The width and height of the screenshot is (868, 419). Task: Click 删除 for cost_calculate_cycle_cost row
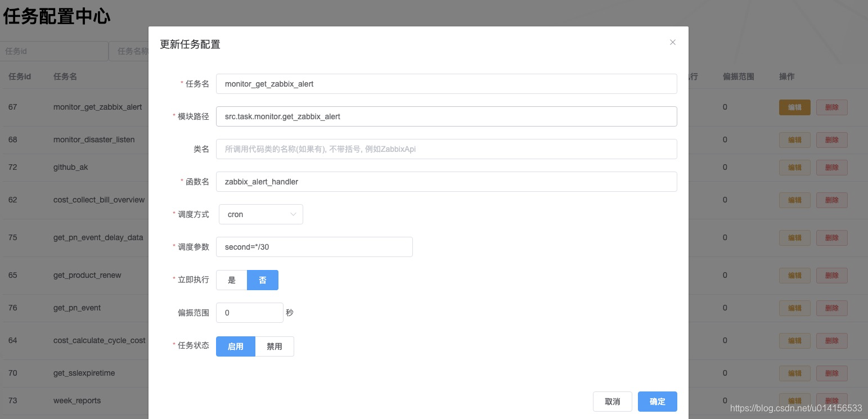[x=832, y=341]
